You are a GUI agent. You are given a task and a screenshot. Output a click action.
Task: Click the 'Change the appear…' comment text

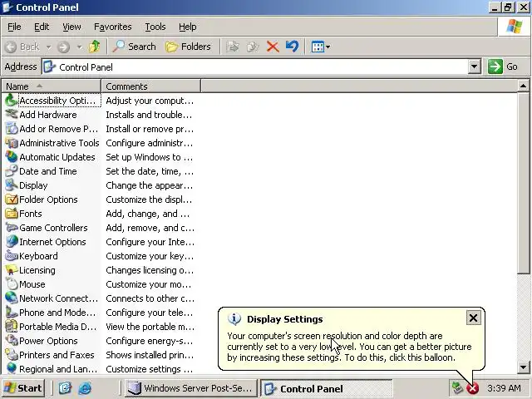[x=150, y=185]
